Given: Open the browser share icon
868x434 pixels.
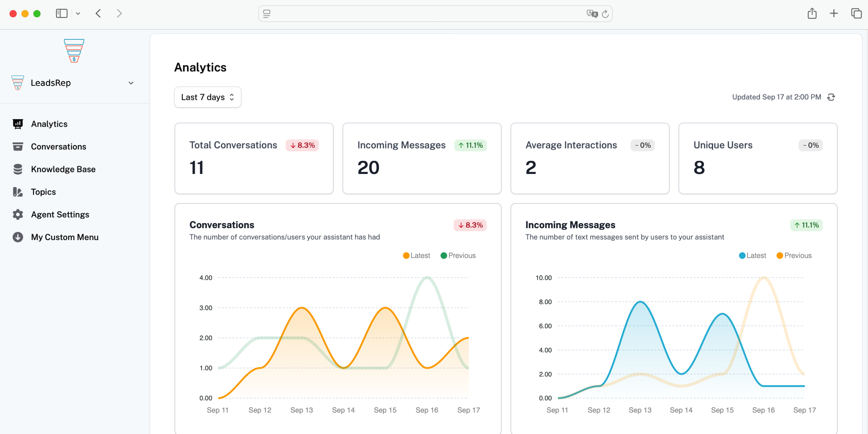Looking at the screenshot, I should [812, 14].
